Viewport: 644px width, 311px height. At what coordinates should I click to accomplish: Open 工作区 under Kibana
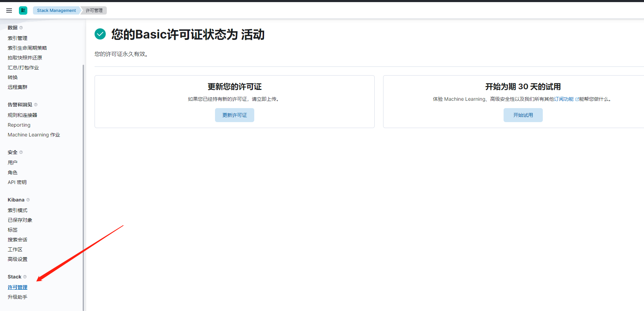click(15, 249)
